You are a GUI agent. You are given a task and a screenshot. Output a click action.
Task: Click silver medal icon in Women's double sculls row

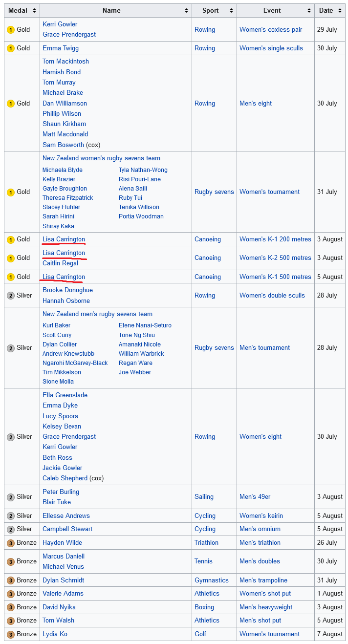click(x=11, y=296)
